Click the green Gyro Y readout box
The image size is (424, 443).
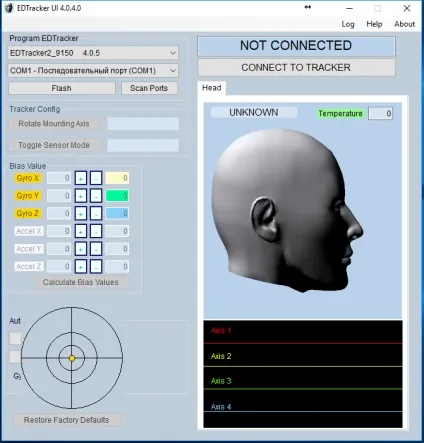(117, 196)
